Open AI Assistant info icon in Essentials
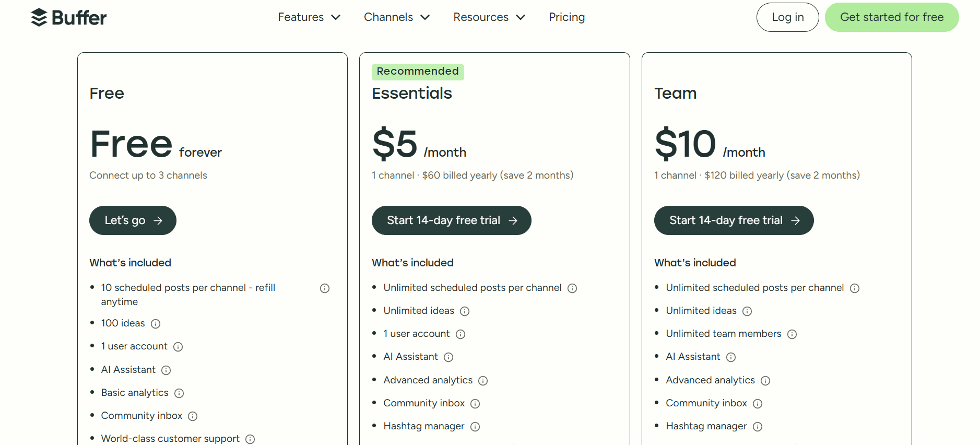980x445 pixels. click(448, 357)
